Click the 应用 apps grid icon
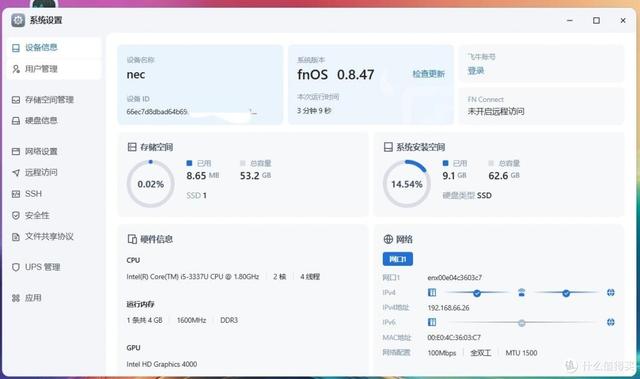 tap(16, 298)
